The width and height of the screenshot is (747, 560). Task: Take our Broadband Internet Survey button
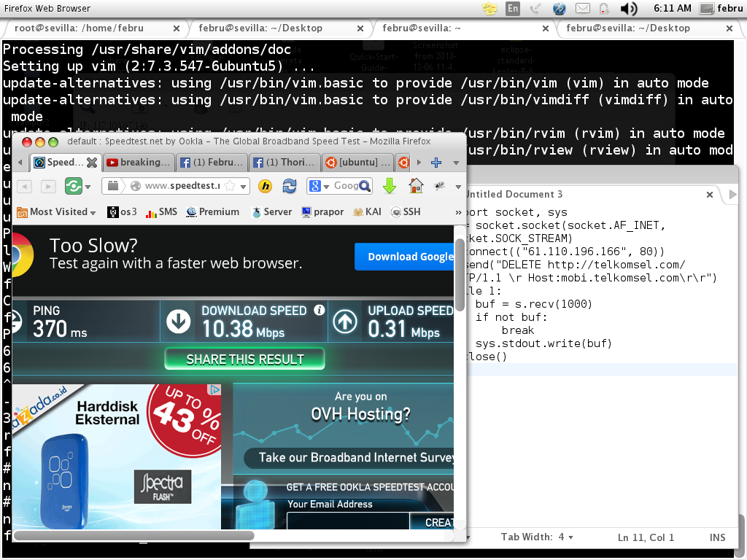[349, 458]
